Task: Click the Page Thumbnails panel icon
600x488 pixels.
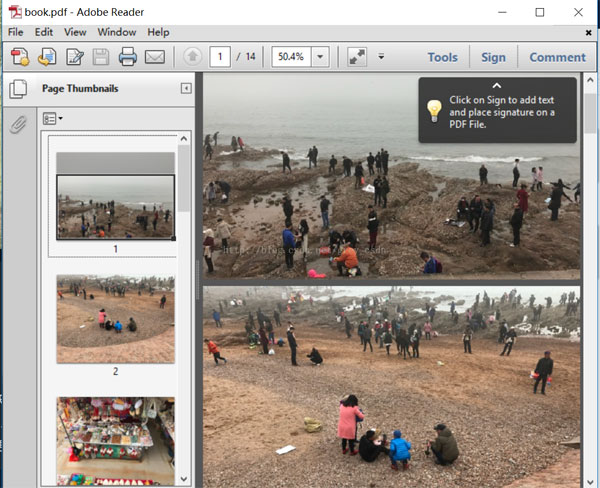Action: coord(18,89)
